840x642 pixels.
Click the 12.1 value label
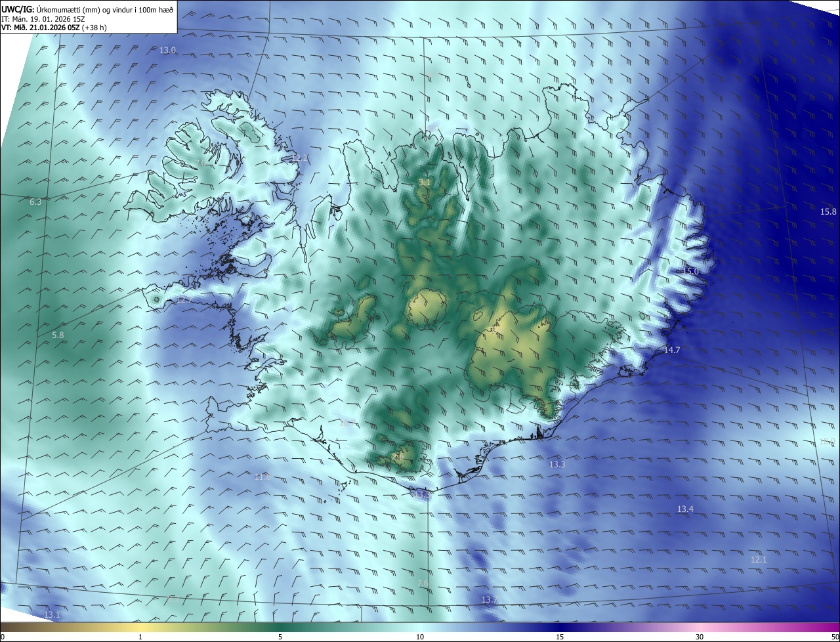(x=759, y=560)
